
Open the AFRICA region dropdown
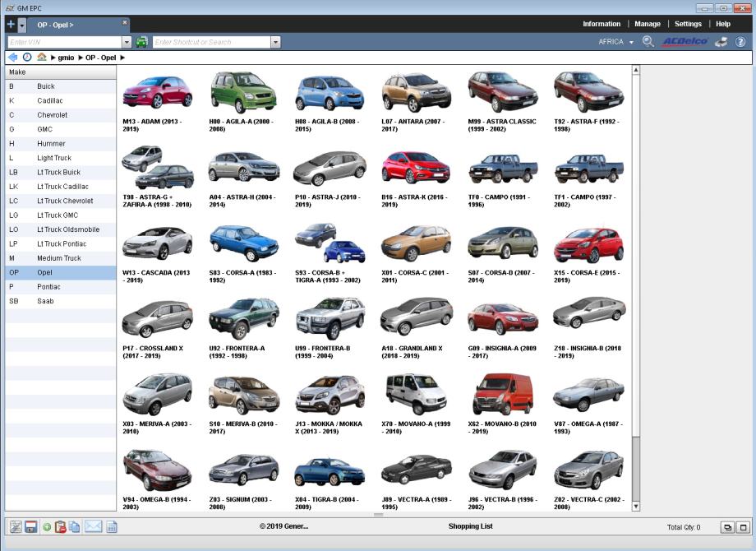pos(615,42)
